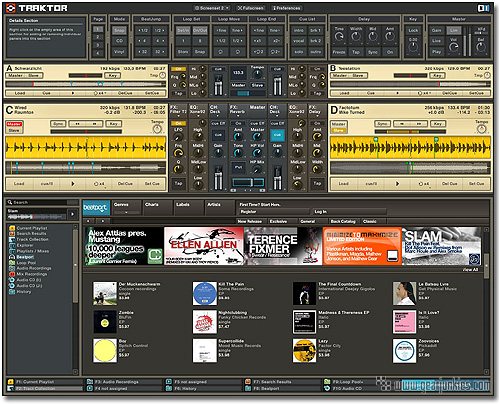Click the Deck A Tmp tempo knob
The height and width of the screenshot is (404, 500).
pyautogui.click(x=162, y=75)
